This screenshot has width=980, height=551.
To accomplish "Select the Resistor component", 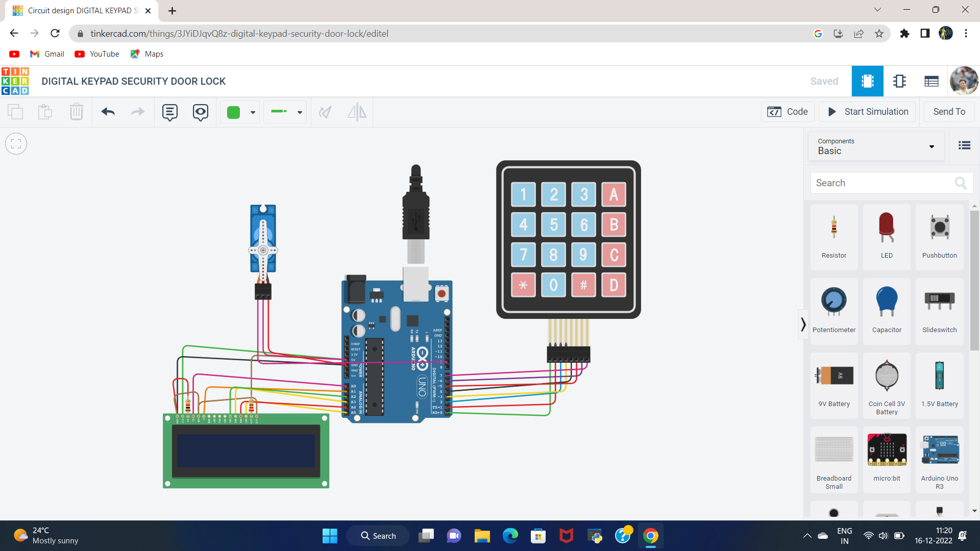I will pos(834,237).
